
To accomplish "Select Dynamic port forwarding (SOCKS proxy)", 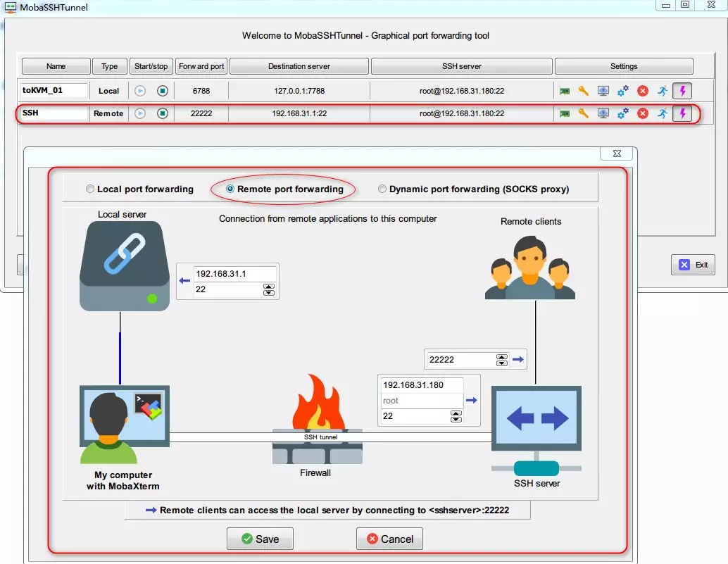I will point(474,189).
